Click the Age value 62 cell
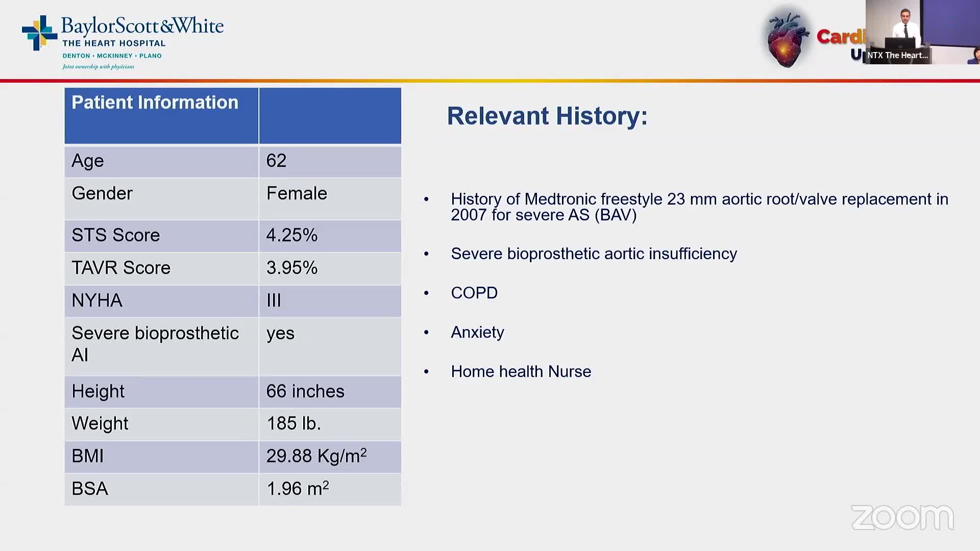Image resolution: width=980 pixels, height=551 pixels. (x=276, y=161)
